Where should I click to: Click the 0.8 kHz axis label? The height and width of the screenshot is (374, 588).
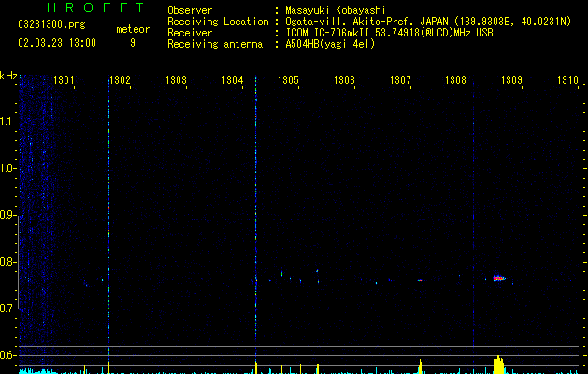[x=8, y=262]
